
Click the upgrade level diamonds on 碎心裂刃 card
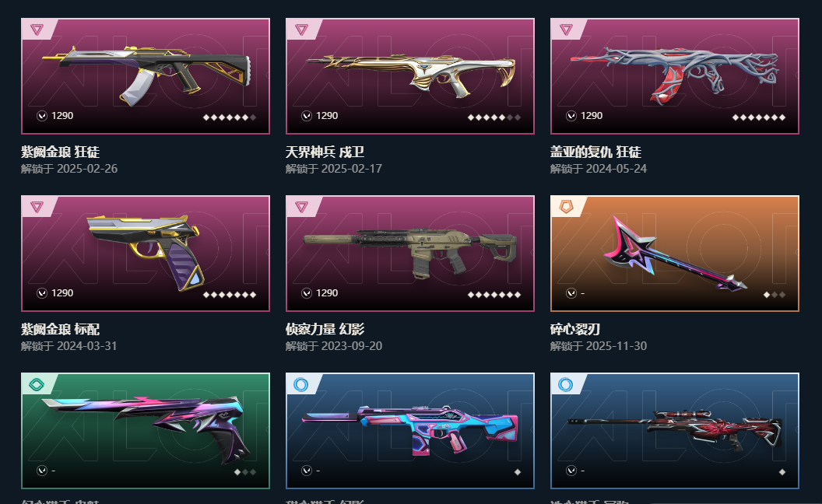[x=775, y=295]
